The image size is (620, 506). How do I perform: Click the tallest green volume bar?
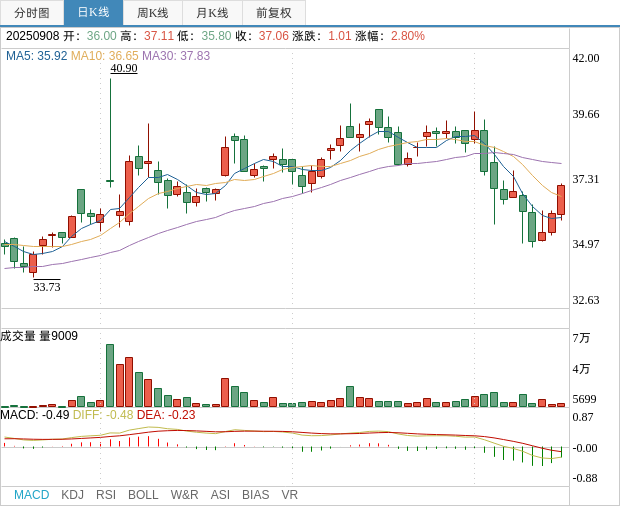click(x=110, y=376)
